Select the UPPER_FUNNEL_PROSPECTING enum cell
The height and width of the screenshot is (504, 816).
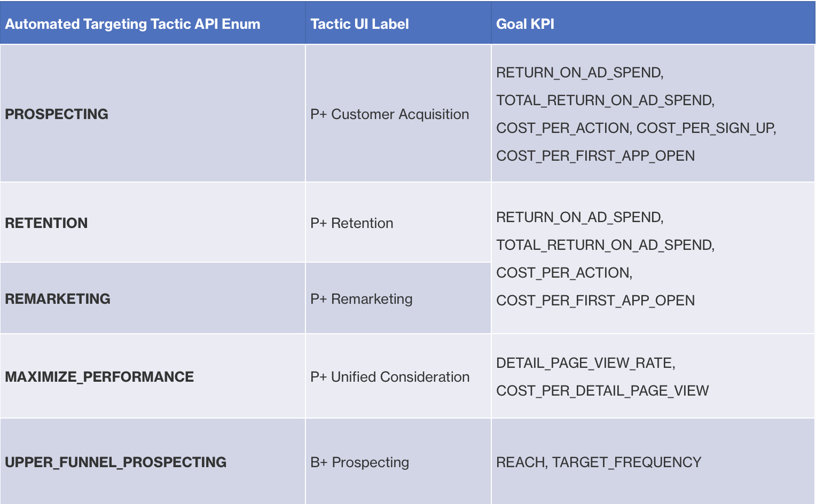pos(116,462)
